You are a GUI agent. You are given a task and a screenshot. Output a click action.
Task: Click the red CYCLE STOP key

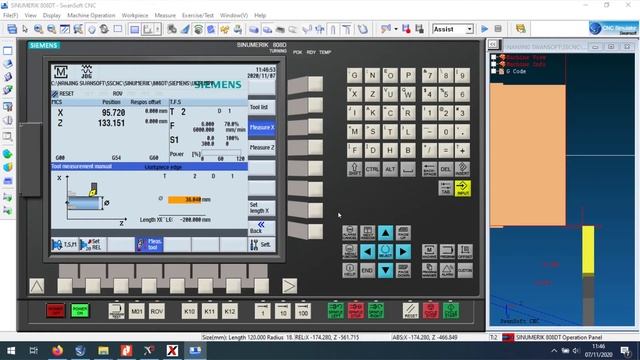point(431,311)
